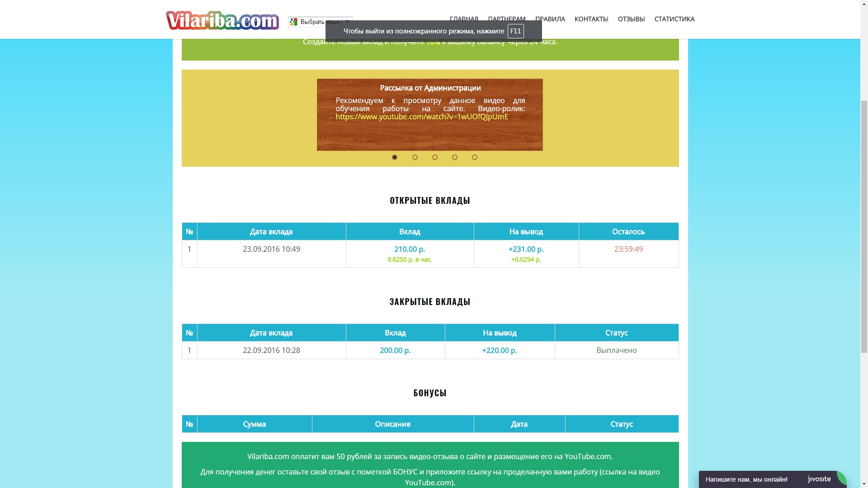The height and width of the screenshot is (488, 868).
Task: Click the open deposit amount 210.00 р.
Action: 410,249
